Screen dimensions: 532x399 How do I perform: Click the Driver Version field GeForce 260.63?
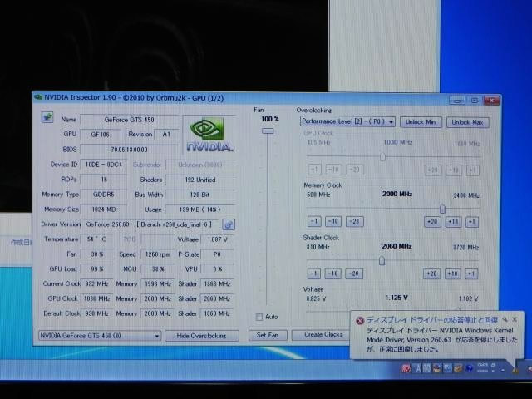click(x=150, y=224)
